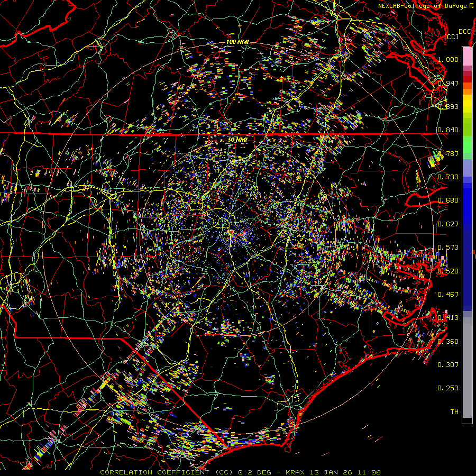
Task: Click the 0.947 color scale value
Action: 448,83
